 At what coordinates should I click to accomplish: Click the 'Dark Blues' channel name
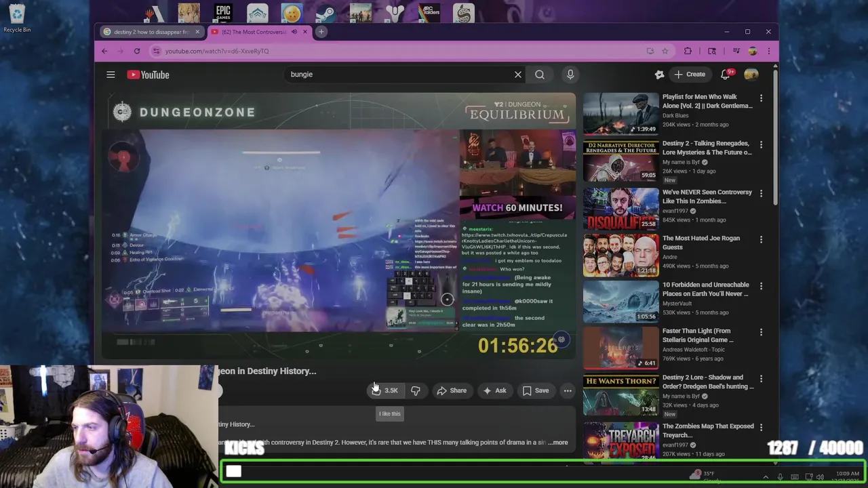675,115
